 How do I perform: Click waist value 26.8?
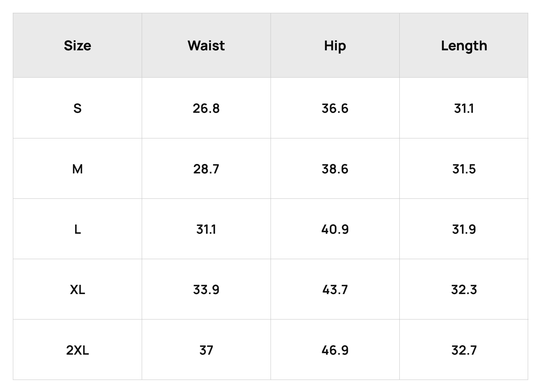click(206, 108)
